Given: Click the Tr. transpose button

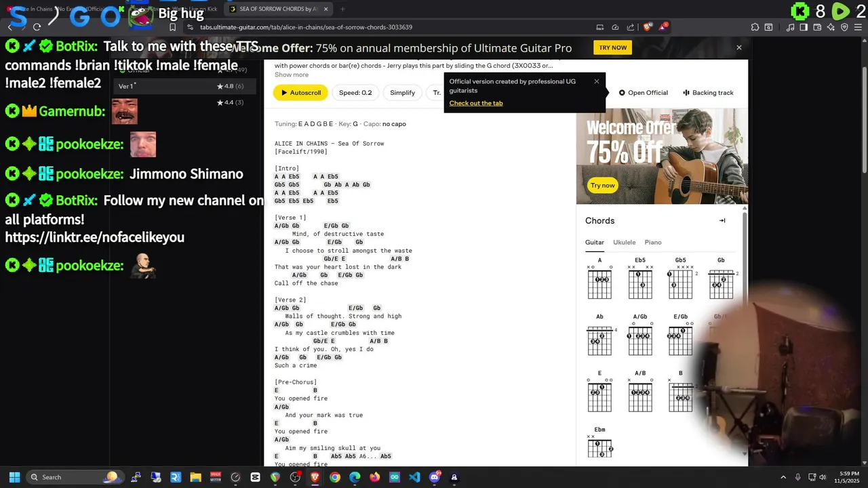Looking at the screenshot, I should (x=437, y=93).
